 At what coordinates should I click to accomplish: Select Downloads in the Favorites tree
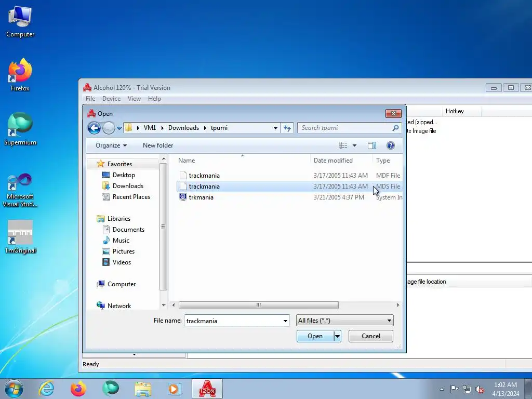(x=128, y=186)
